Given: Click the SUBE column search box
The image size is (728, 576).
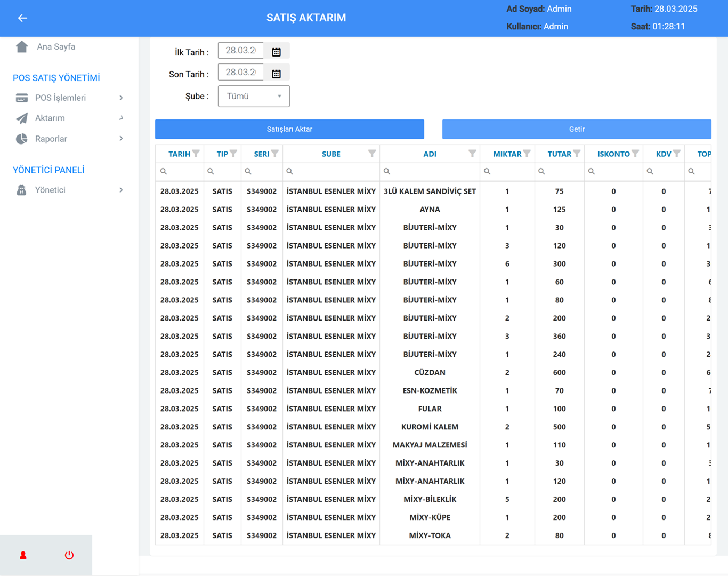Looking at the screenshot, I should (x=331, y=172).
